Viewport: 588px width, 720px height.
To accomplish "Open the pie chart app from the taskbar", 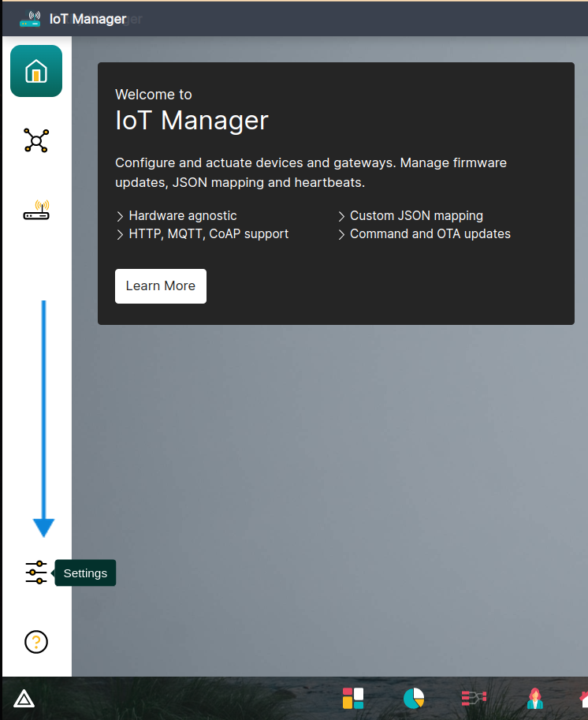I will 414,699.
